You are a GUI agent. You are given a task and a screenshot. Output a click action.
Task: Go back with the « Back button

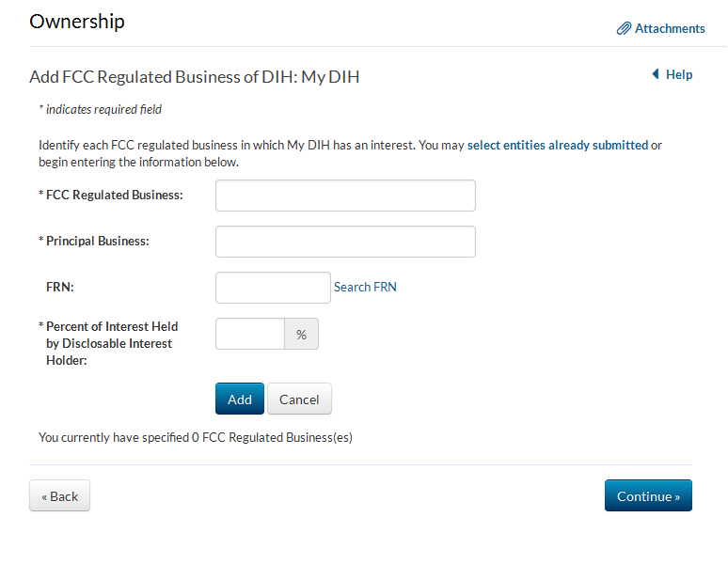coord(59,496)
